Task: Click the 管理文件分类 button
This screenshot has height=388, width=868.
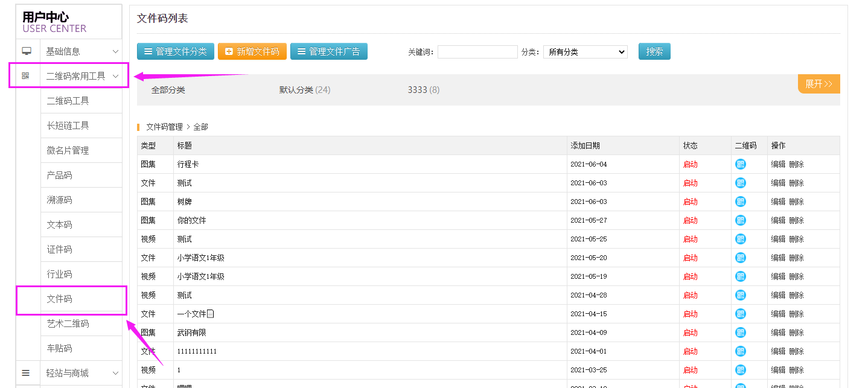Action: click(x=175, y=52)
